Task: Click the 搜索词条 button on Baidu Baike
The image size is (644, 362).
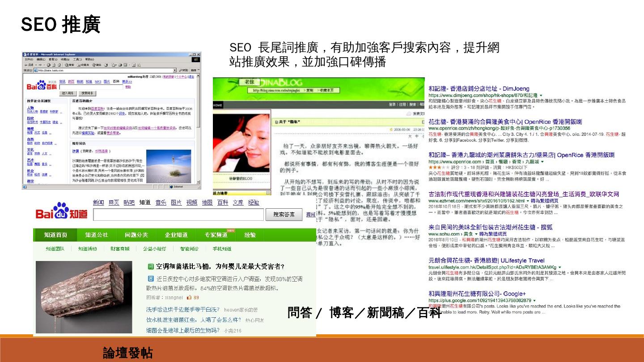Action: (x=87, y=93)
